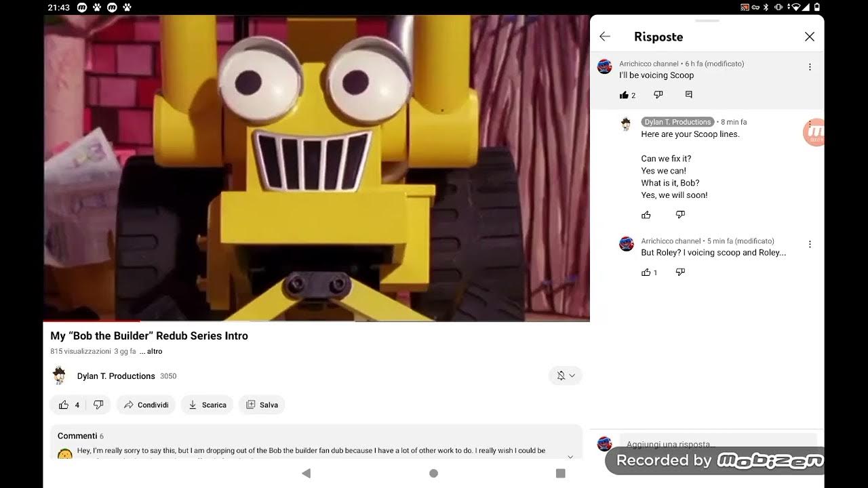Open Arrichicco avatar beside 'But Roley?' reply
Image resolution: width=868 pixels, height=488 pixels.
click(x=627, y=244)
